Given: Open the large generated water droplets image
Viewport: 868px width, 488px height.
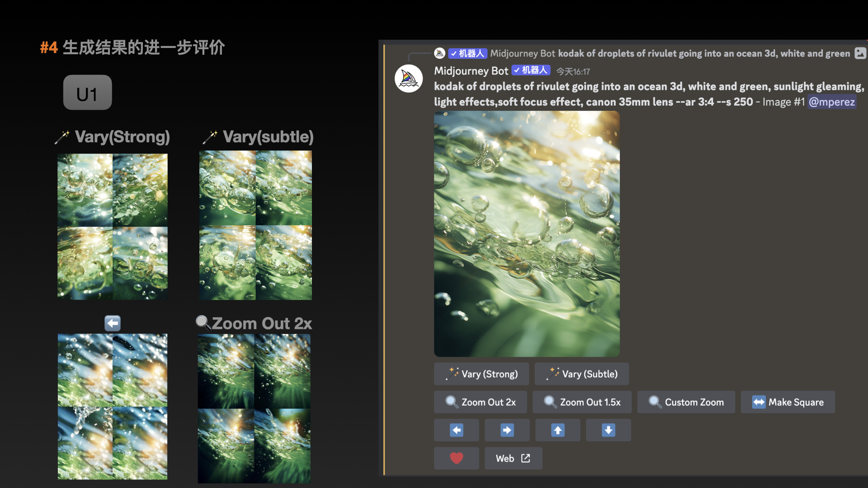Looking at the screenshot, I should (527, 234).
